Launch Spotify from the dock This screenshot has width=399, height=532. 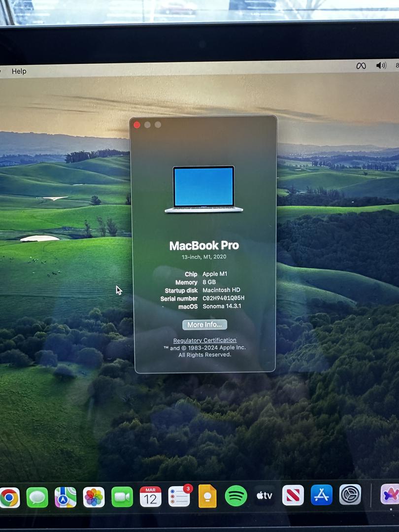point(236,496)
